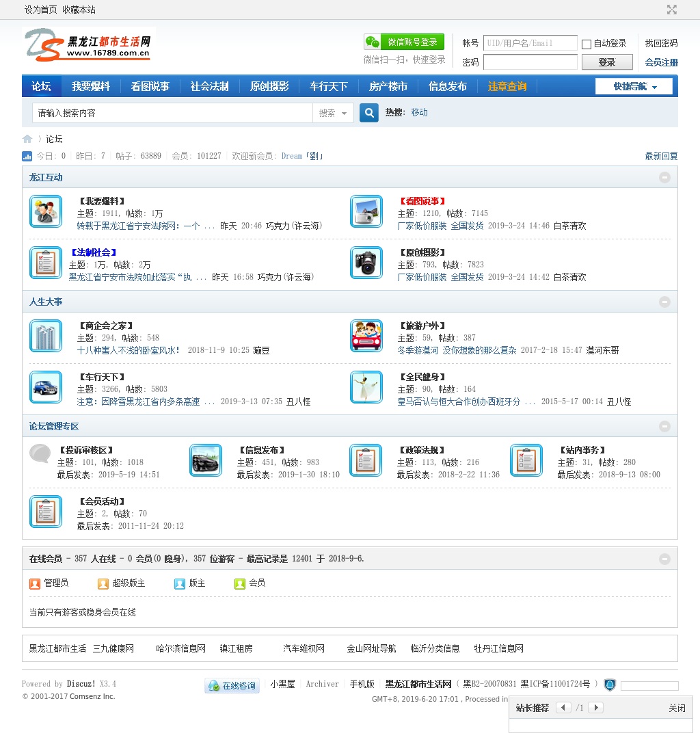
Task: Click the 全民健身 dancer icon
Action: [366, 387]
